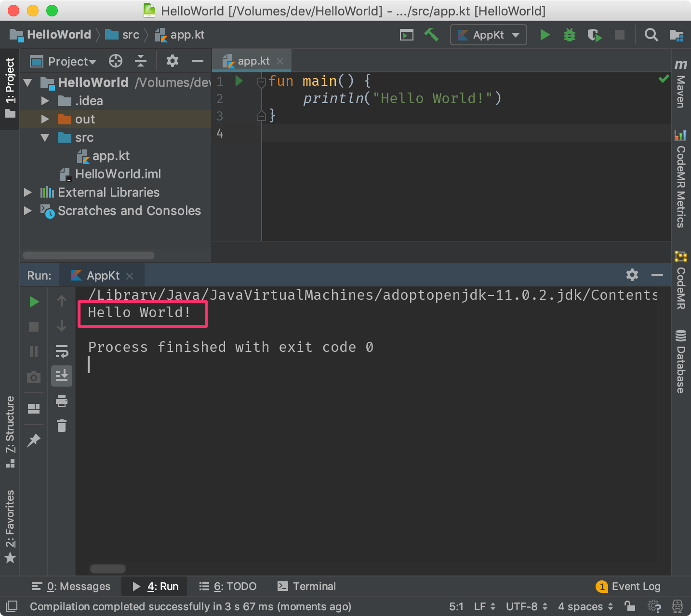Change the 4 spaces indent setting
The height and width of the screenshot is (616, 691).
click(585, 606)
